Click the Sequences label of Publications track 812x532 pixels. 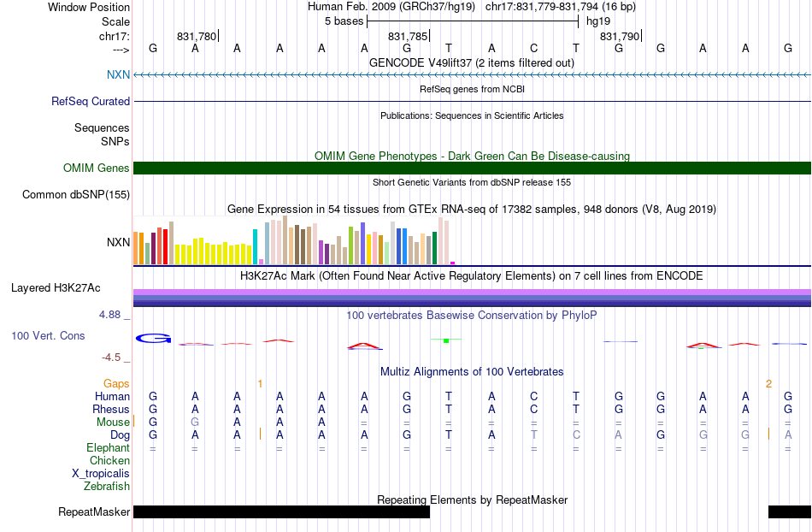tap(102, 127)
